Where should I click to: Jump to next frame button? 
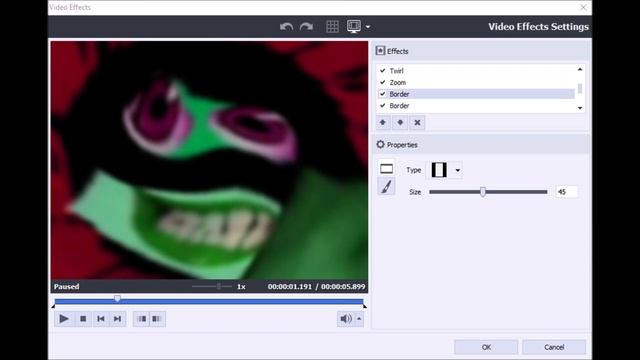[x=118, y=319]
